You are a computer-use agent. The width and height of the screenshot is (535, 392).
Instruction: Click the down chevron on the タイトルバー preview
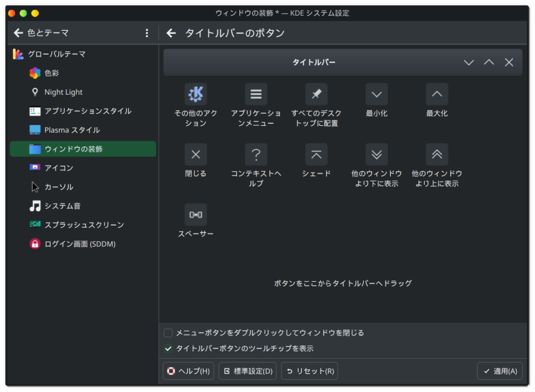469,62
